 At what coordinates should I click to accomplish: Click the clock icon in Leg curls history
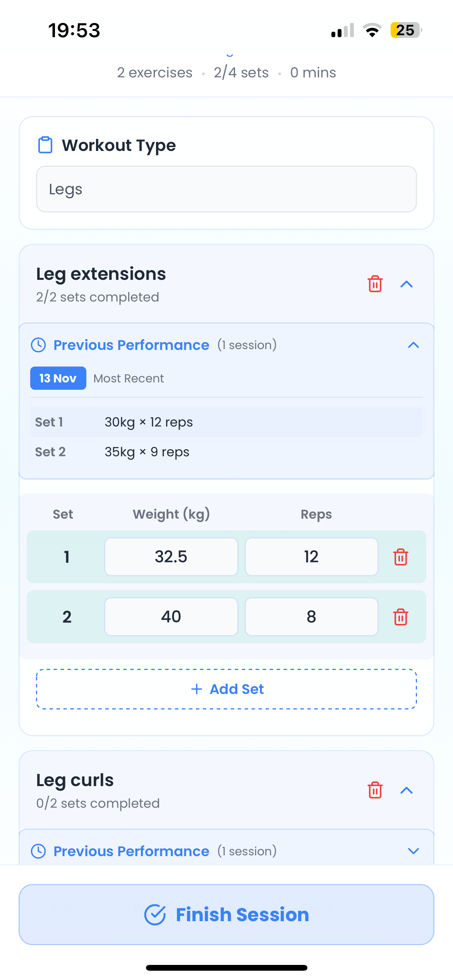click(x=38, y=851)
